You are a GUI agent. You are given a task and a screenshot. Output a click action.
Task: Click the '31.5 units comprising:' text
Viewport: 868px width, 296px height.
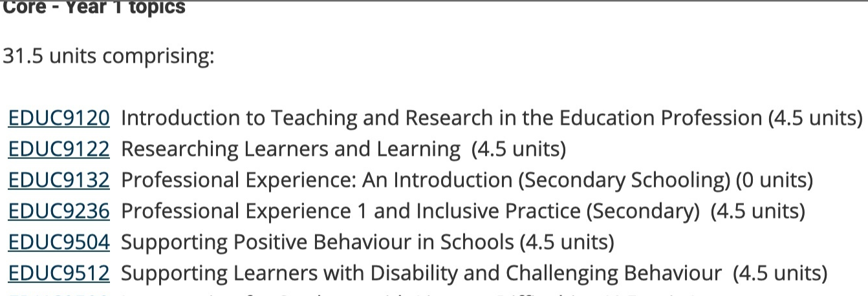click(108, 56)
